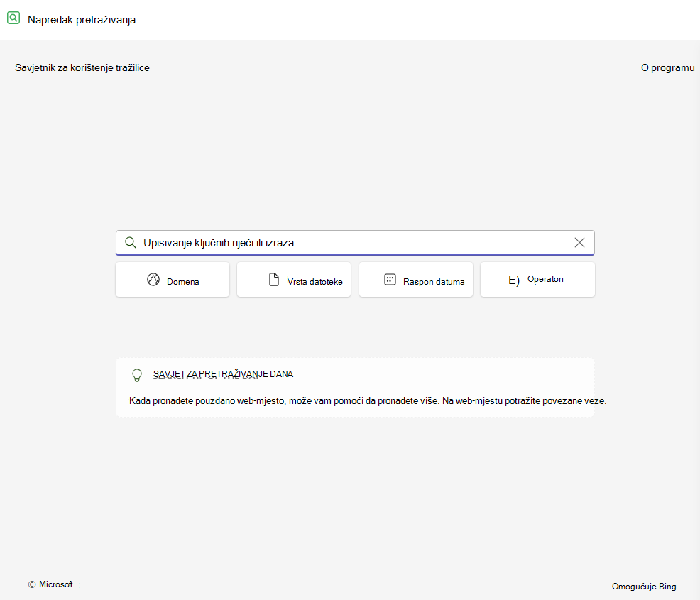The image size is (700, 600).
Task: Open the Domena filter button
Action: [173, 280]
